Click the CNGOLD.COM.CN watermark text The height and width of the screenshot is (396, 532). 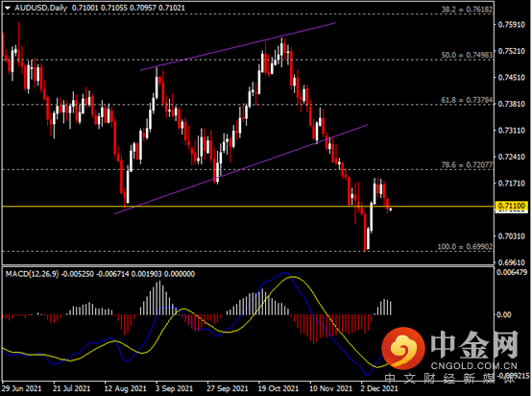coord(474,366)
